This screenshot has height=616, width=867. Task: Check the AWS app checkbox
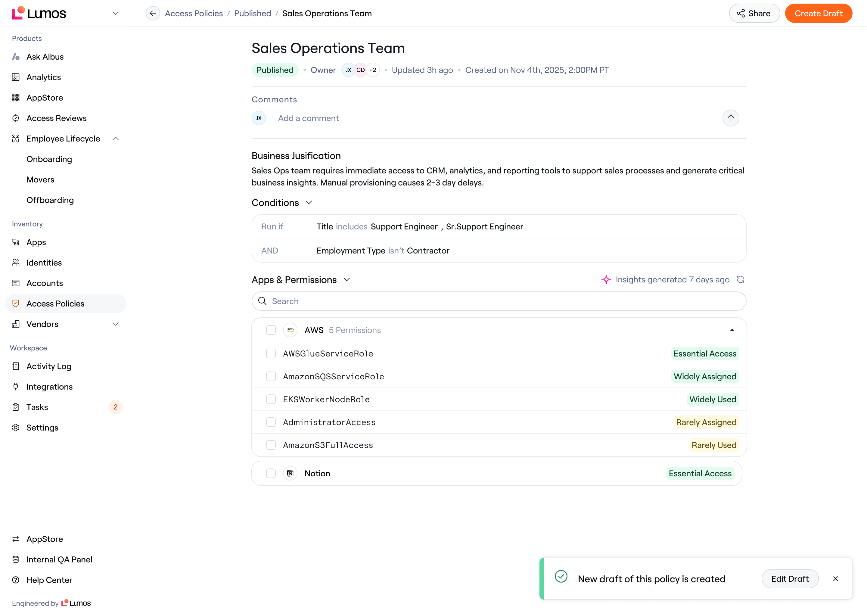[x=271, y=330]
